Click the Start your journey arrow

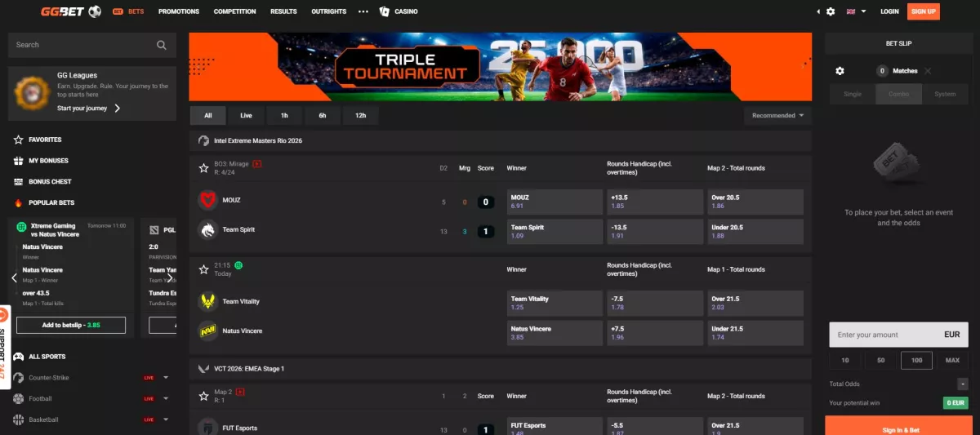(x=118, y=108)
